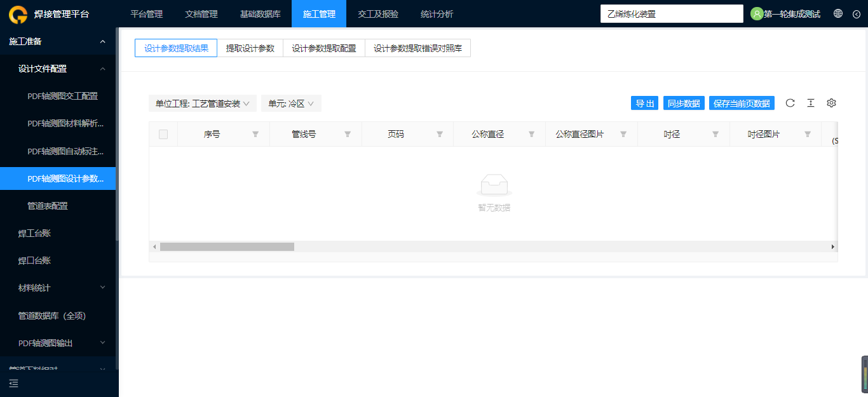Open the 统计分析 top menu
868x397 pixels.
point(437,14)
